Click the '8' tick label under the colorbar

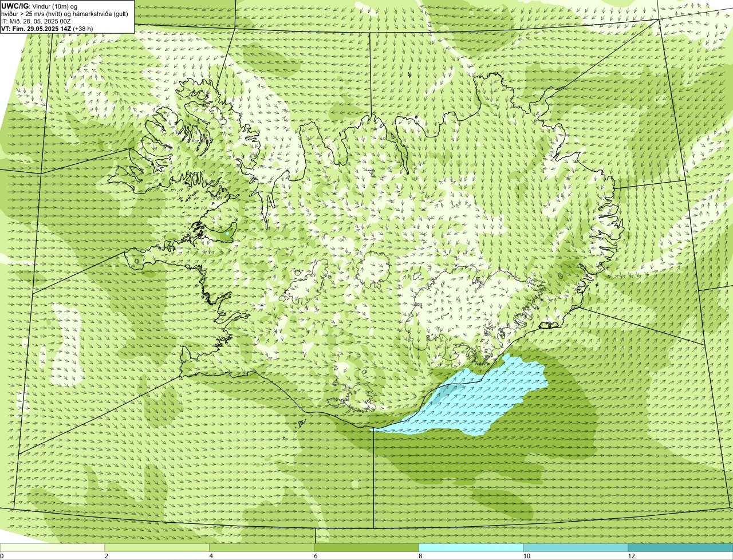coord(420,556)
